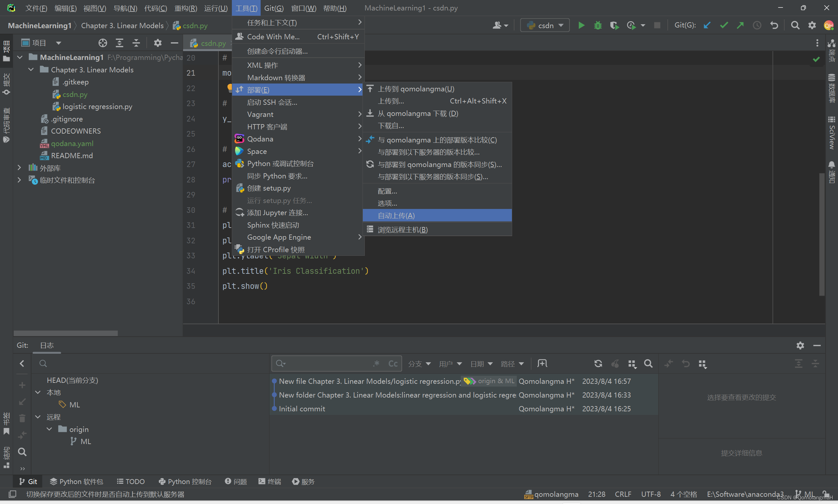Collapse all icon in project panel toolbar

(x=136, y=43)
